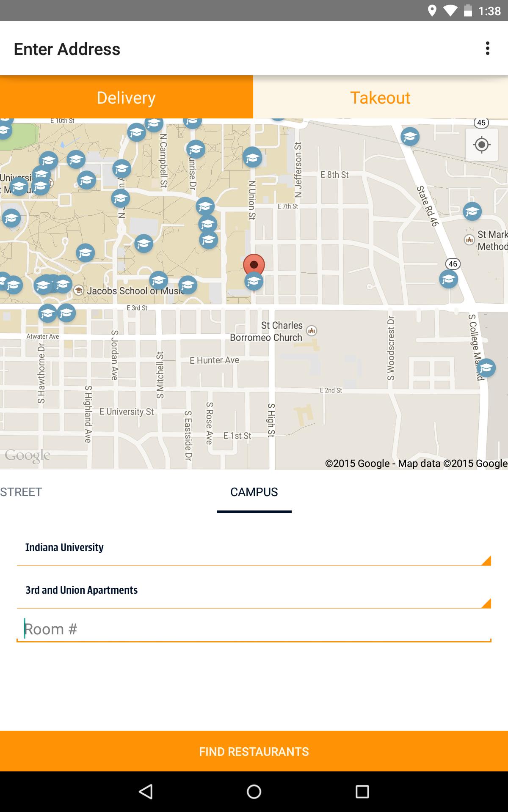Tap the E University St street label
This screenshot has height=812, width=508.
(x=127, y=411)
